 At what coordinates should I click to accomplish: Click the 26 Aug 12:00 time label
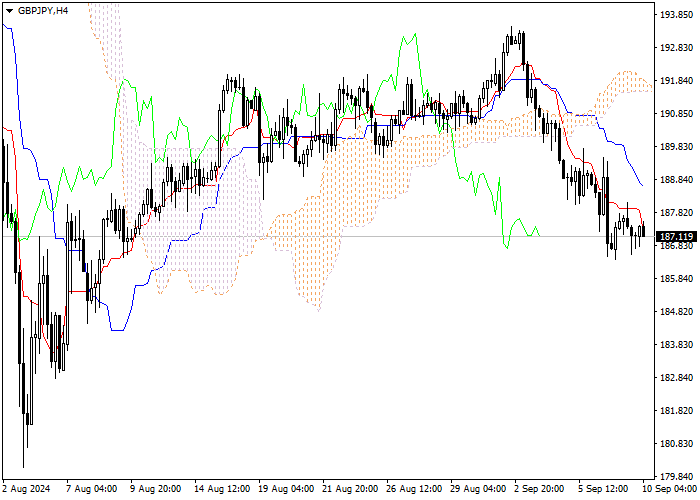(415, 489)
